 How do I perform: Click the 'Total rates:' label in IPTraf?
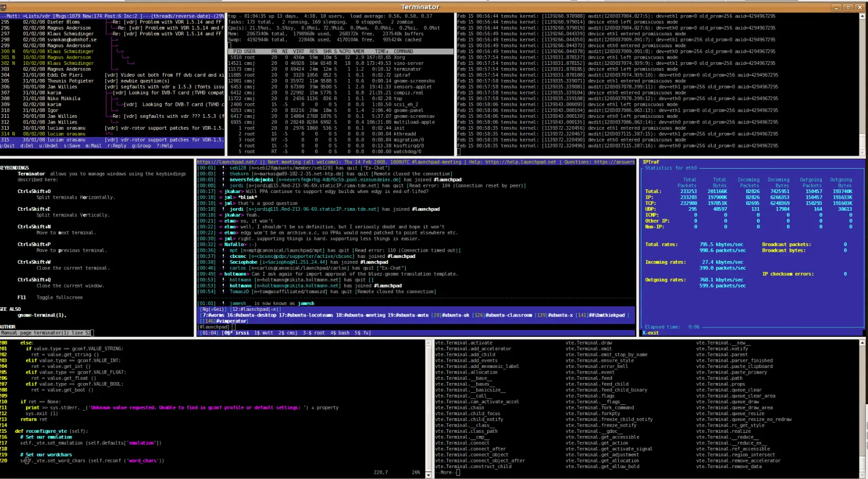662,244
